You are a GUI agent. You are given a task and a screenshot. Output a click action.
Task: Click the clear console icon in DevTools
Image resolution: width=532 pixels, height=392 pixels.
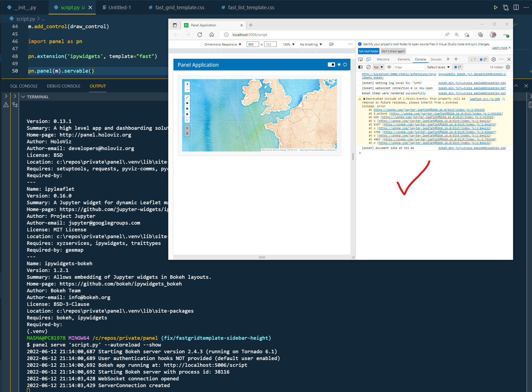tap(369, 67)
